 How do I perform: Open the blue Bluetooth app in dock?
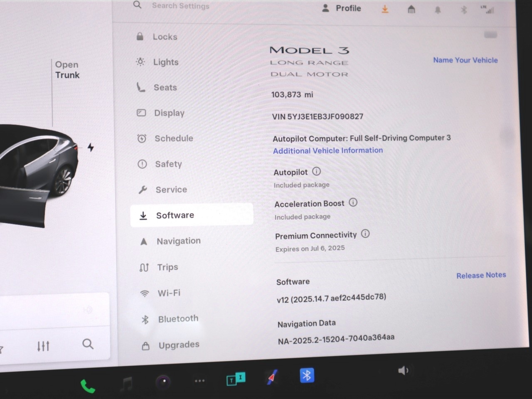click(307, 375)
